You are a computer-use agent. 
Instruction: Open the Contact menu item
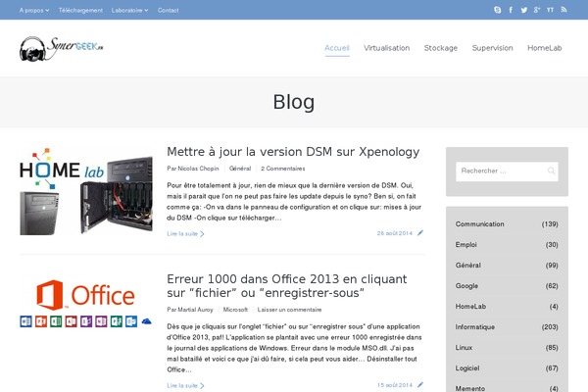coord(168,10)
